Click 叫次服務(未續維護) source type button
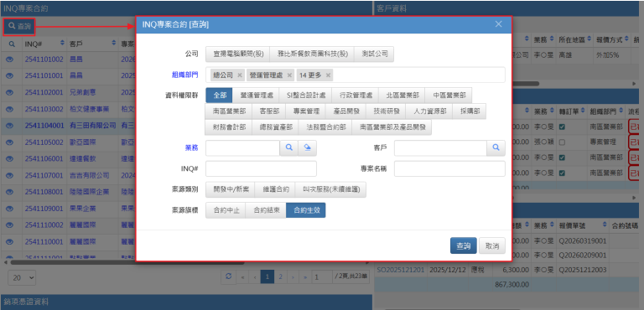This screenshot has width=644, height=310. pyautogui.click(x=330, y=189)
